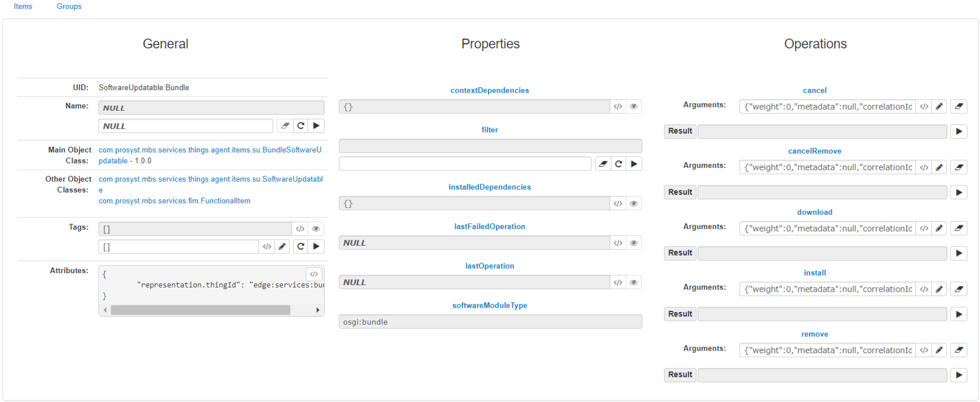Image resolution: width=980 pixels, height=402 pixels.
Task: Open the install operation link
Action: click(815, 273)
